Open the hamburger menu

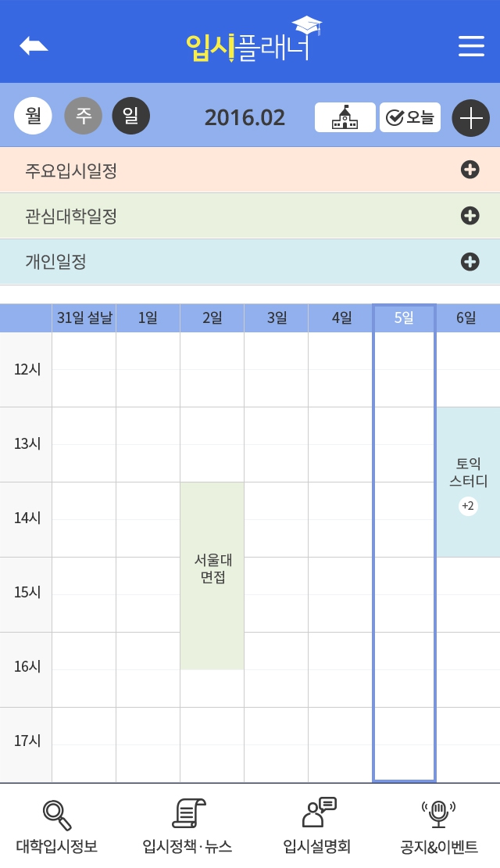tap(471, 46)
